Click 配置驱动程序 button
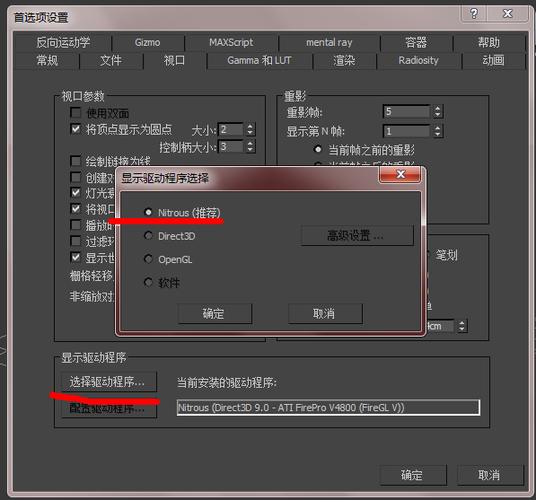 coord(108,408)
